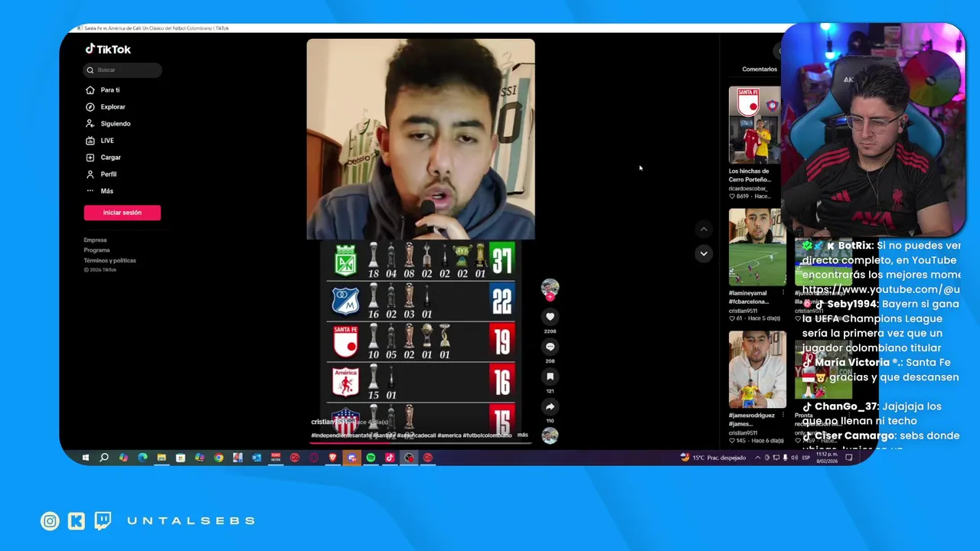Screen dimensions: 980x551
Task: Open Spotify from taskbar
Action: click(x=371, y=458)
